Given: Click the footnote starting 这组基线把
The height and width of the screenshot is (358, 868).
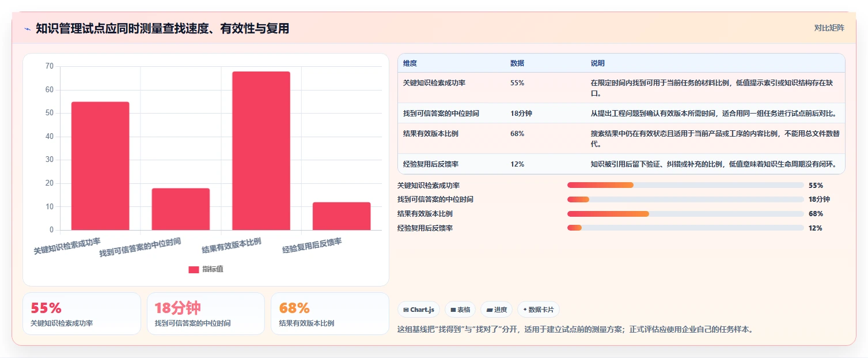Looking at the screenshot, I should [575, 330].
